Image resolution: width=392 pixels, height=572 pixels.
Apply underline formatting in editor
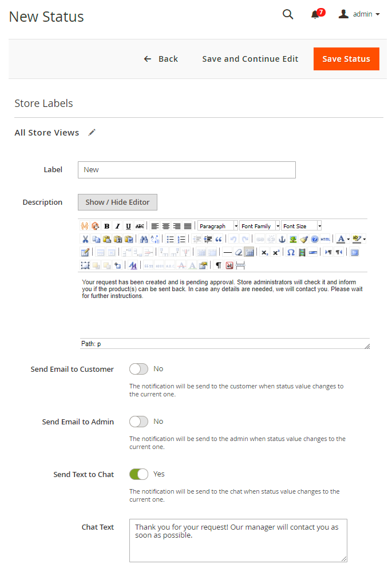129,226
